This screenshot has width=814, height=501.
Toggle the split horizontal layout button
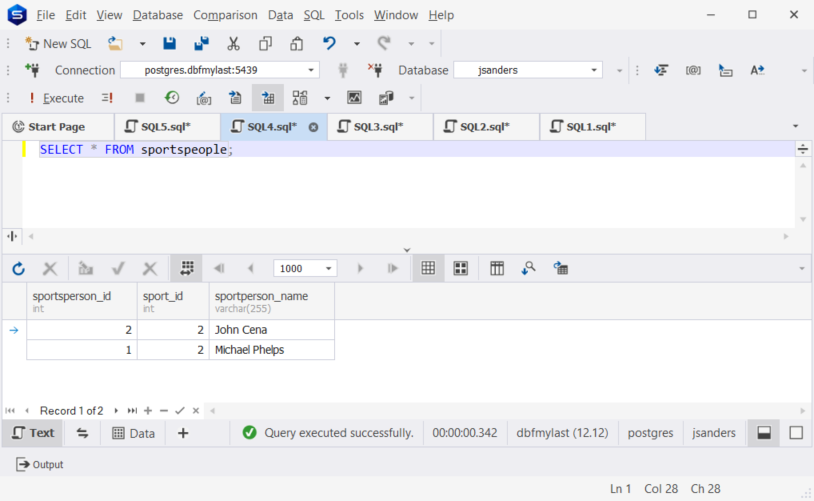[764, 433]
